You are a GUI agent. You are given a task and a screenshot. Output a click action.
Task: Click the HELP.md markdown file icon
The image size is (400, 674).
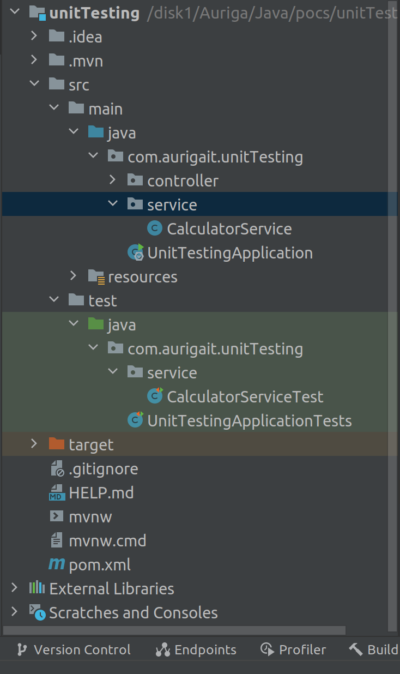pyautogui.click(x=57, y=493)
